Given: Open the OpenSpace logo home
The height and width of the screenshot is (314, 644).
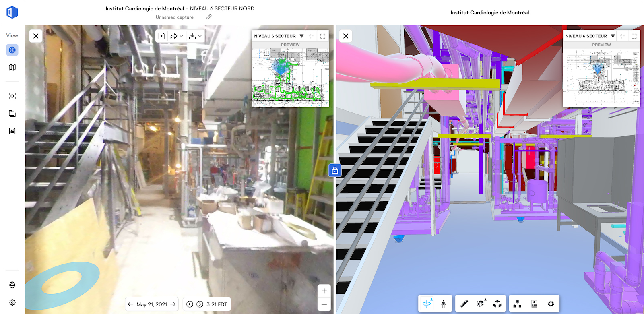Looking at the screenshot, I should coord(12,12).
